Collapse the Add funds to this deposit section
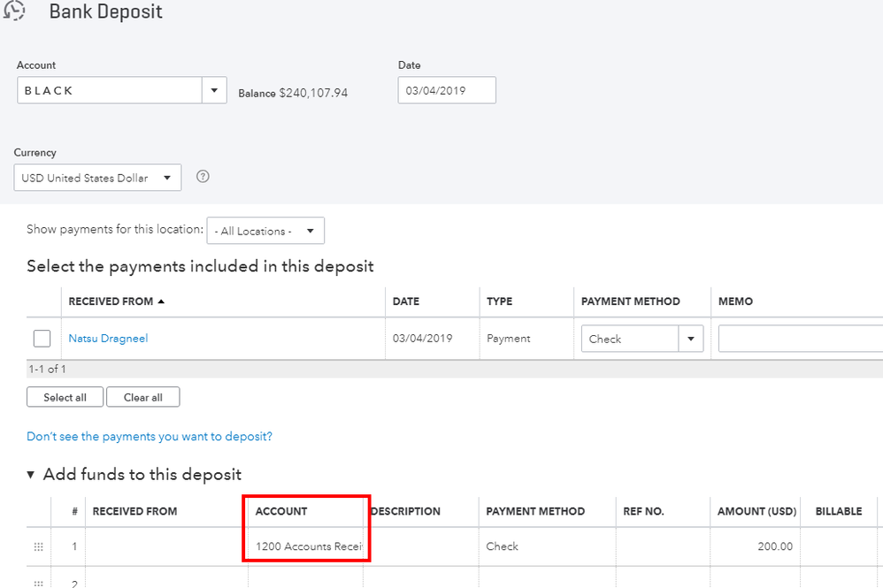Image resolution: width=883 pixels, height=588 pixels. pyautogui.click(x=31, y=475)
